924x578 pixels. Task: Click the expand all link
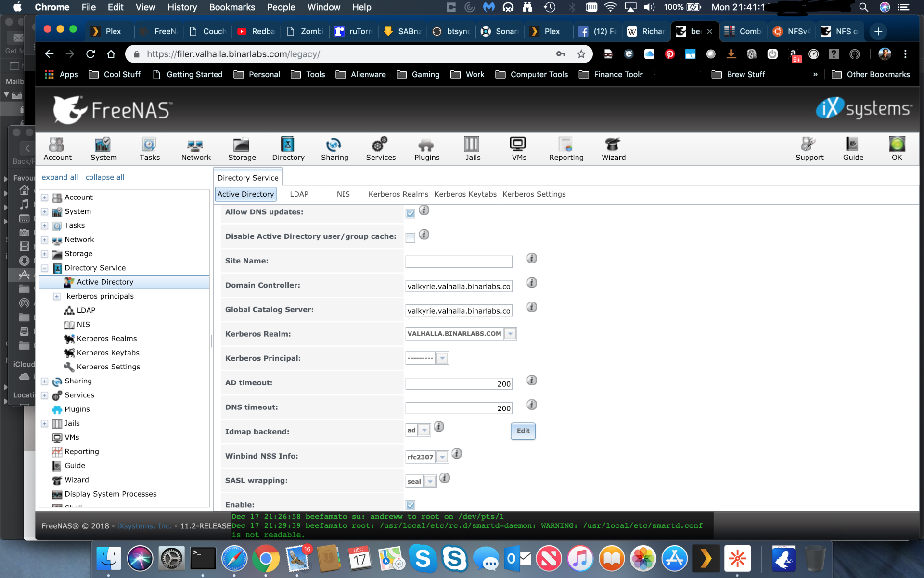click(x=60, y=177)
